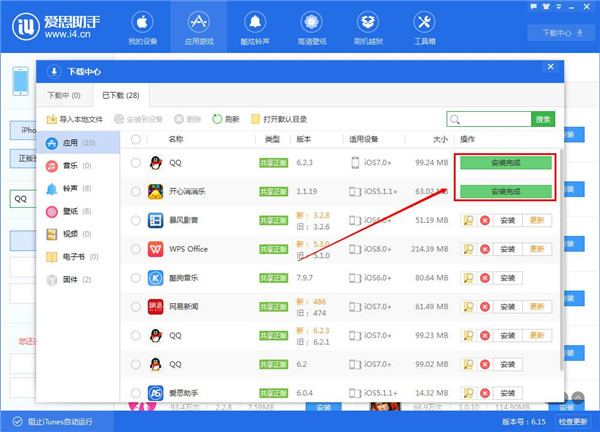Click 安装到设备 toolbar button

tap(139, 119)
